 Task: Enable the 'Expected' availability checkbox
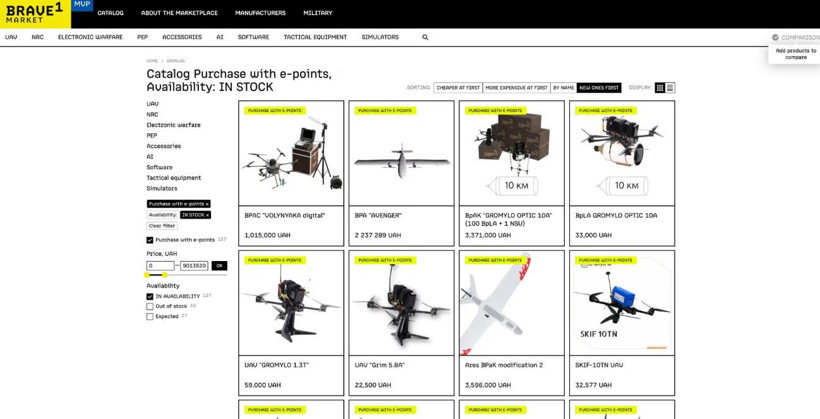click(x=150, y=317)
